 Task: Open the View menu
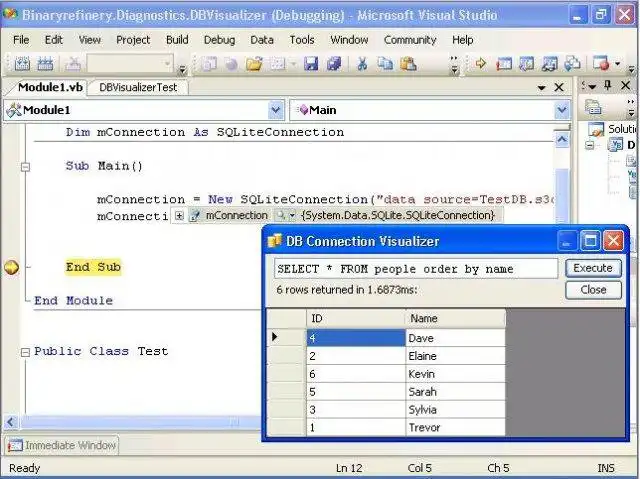[x=90, y=40]
